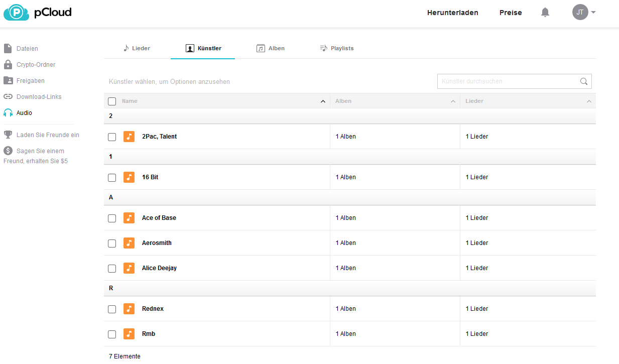
Task: Open the user account dropdown arrow
Action: [x=593, y=13]
